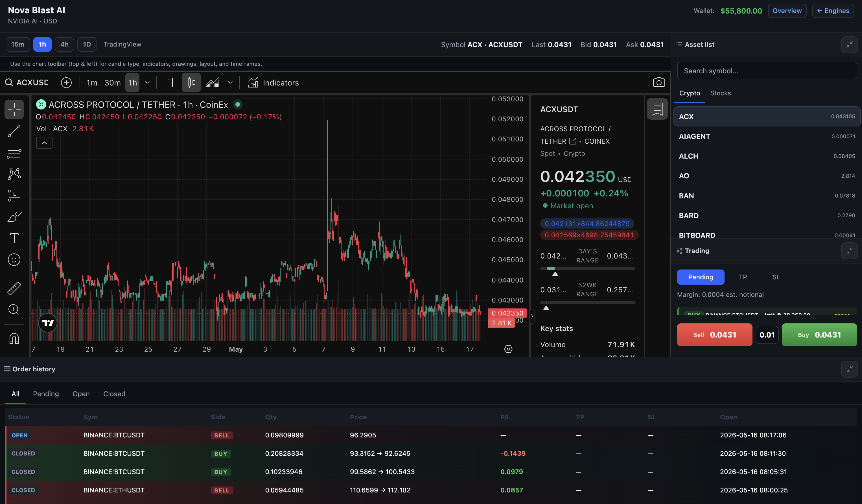
Task: Collapse the Trading panel
Action: coord(849,251)
